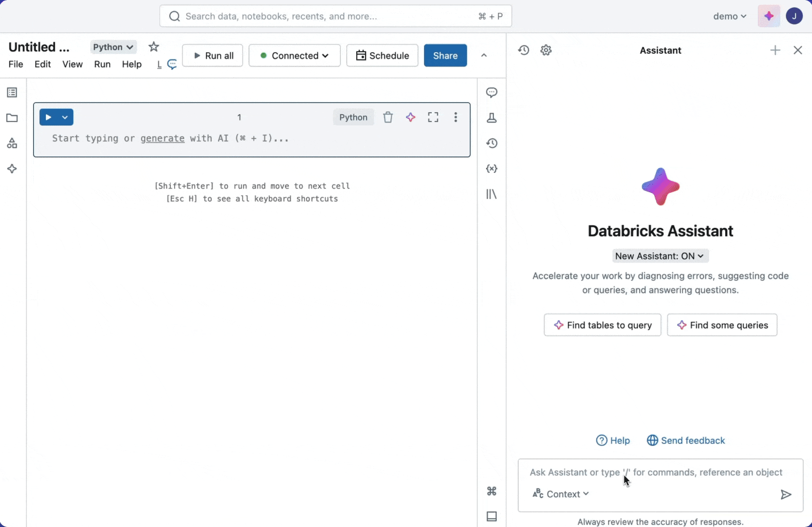This screenshot has width=812, height=527.
Task: Open Assistant settings gear icon
Action: (546, 50)
